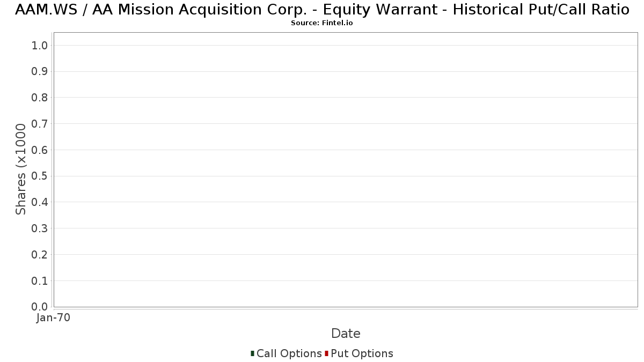This screenshot has height=362, width=644.
Task: Click the 1.0 y-axis tick label
Action: [x=40, y=46]
